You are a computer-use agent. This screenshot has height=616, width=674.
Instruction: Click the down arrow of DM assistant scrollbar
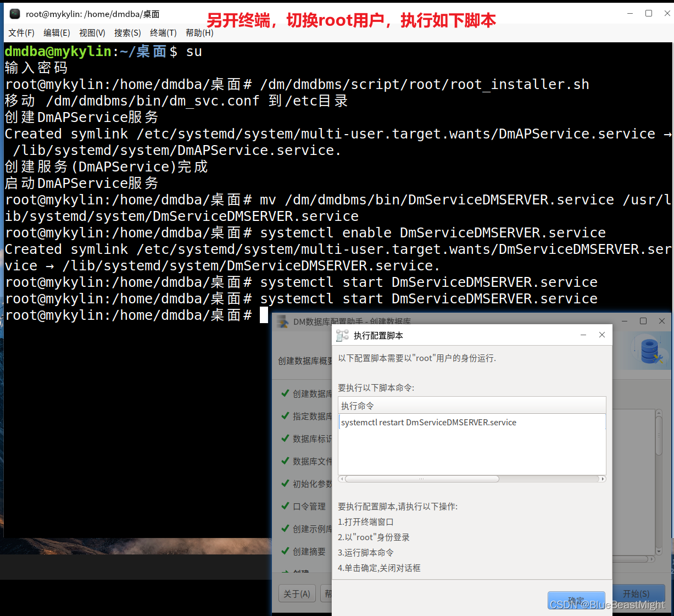659,551
